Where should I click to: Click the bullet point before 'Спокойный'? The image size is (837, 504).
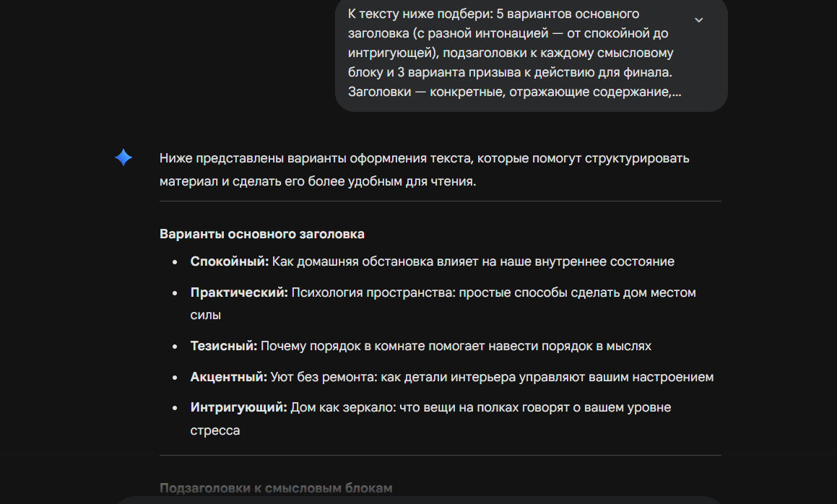point(175,262)
